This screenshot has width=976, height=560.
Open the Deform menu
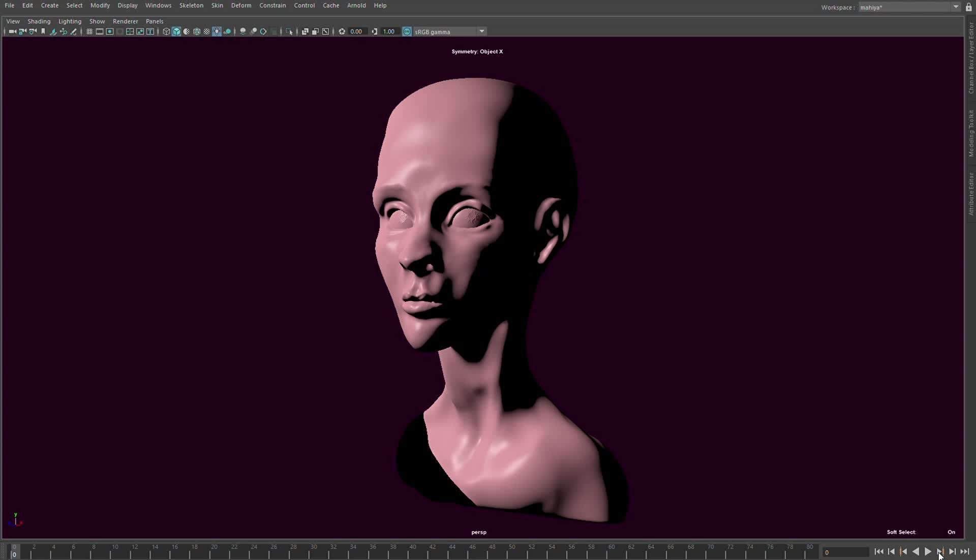coord(241,6)
